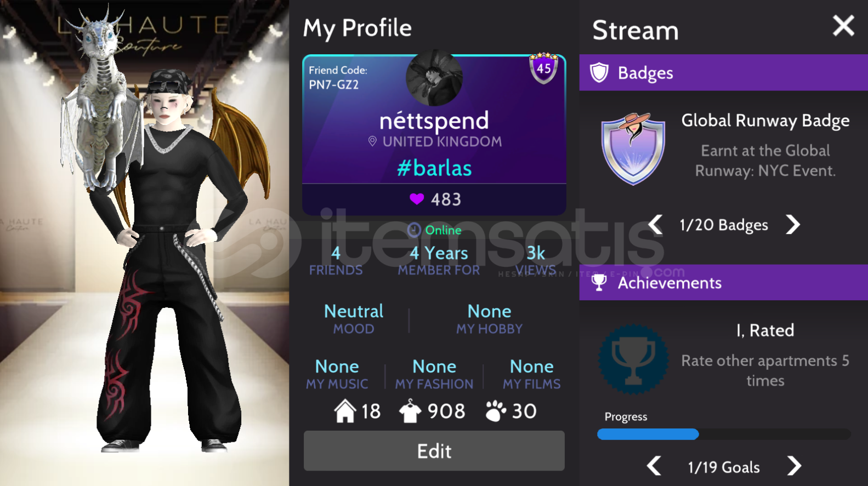Click the purple heart likes icon
This screenshot has width=868, height=486.
point(417,199)
